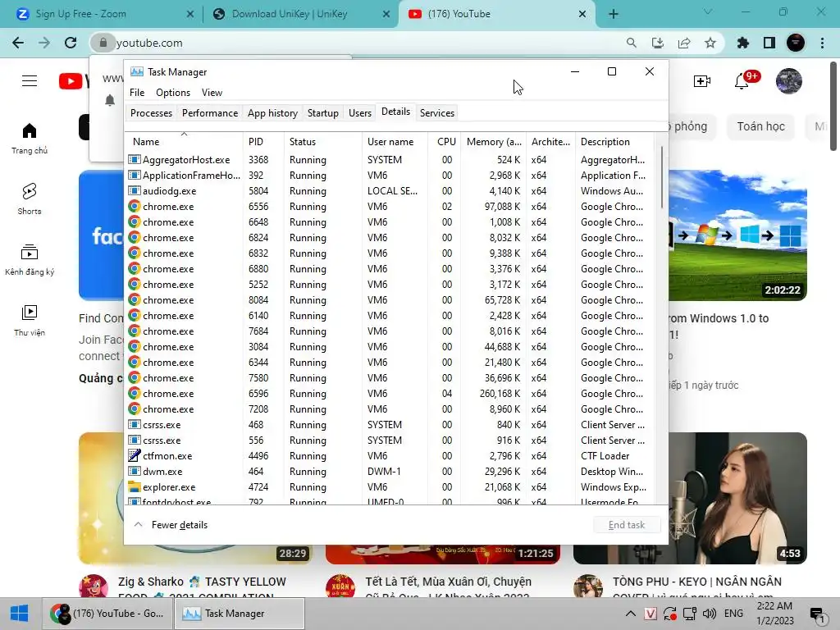Switch to the Services tab

437,113
